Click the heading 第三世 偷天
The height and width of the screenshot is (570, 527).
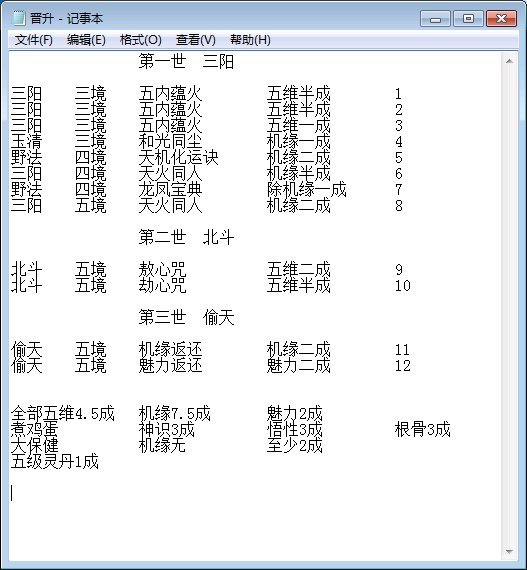tap(186, 317)
